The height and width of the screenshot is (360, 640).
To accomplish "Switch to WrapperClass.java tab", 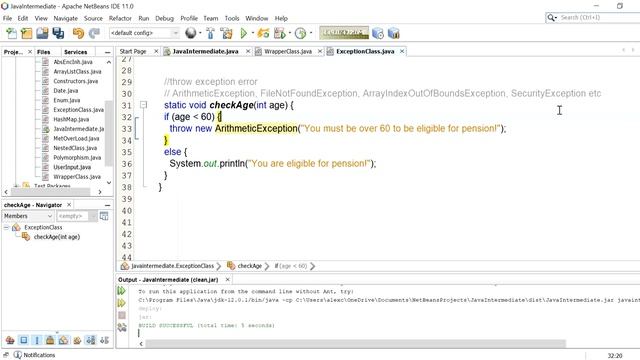I will [288, 51].
